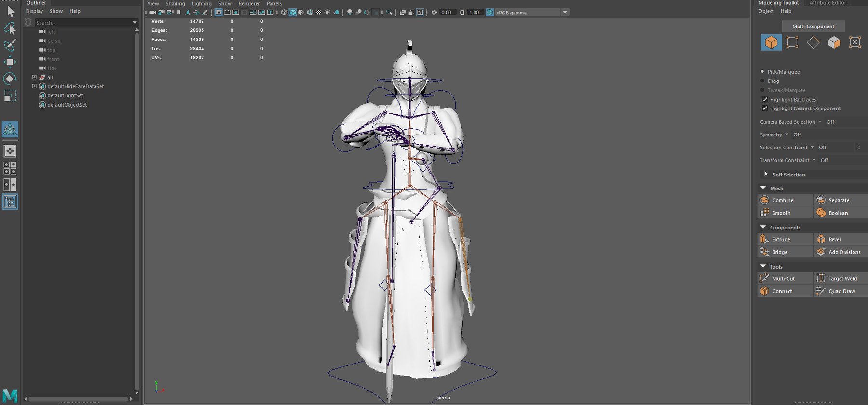
Task: Collapse the Mesh section
Action: (x=763, y=188)
